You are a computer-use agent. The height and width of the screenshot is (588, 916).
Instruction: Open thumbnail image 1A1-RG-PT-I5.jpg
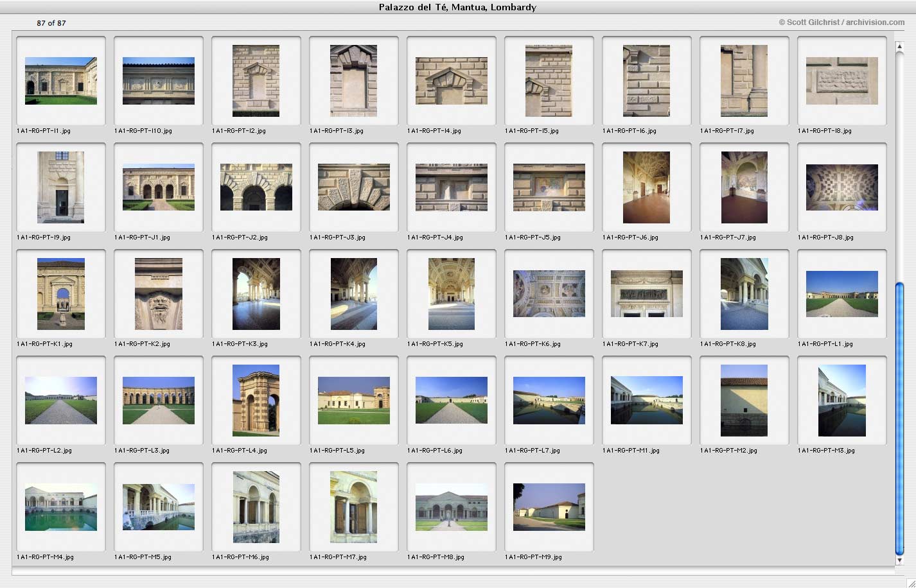(549, 81)
